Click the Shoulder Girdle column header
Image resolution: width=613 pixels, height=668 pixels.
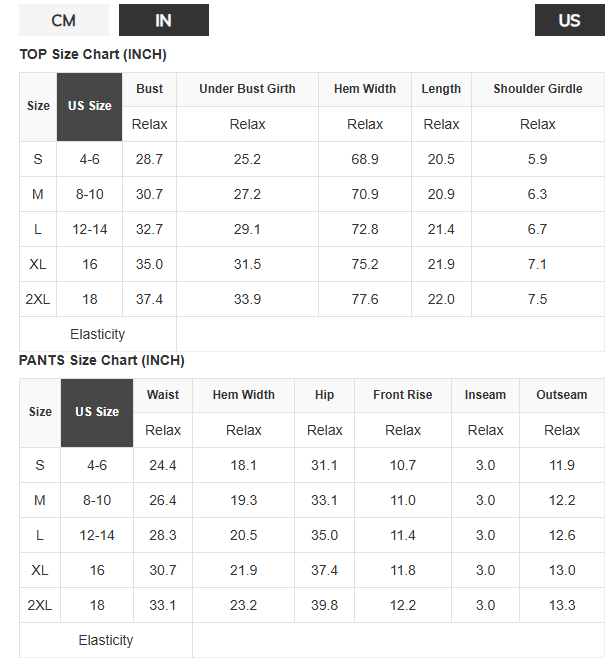click(x=537, y=89)
